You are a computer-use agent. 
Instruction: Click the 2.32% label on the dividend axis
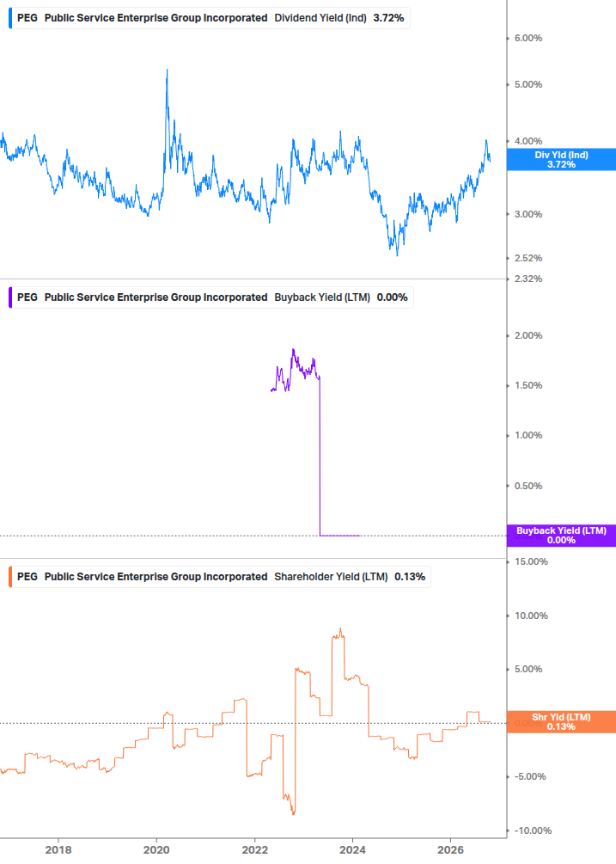528,279
